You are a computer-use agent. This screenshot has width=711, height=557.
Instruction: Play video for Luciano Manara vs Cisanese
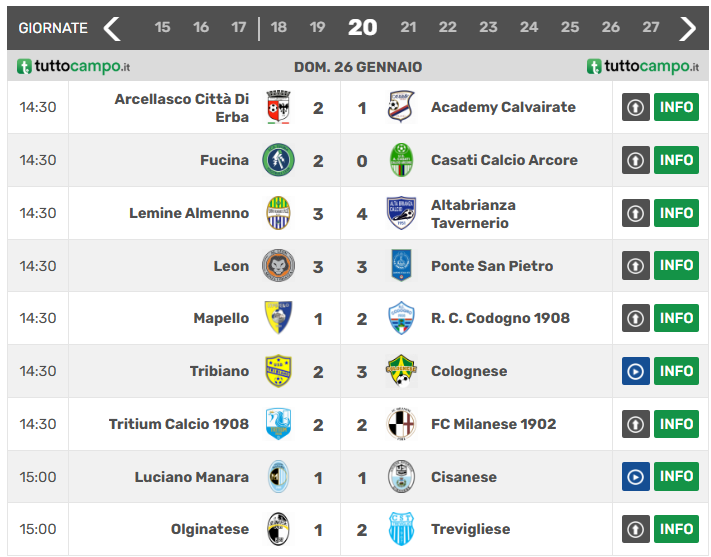point(635,477)
